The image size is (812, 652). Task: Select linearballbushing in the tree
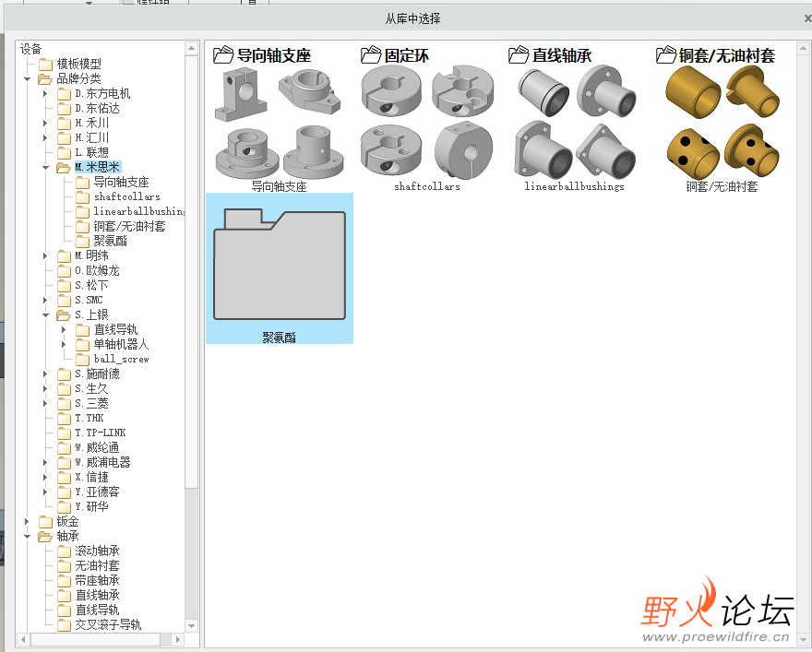coord(138,211)
